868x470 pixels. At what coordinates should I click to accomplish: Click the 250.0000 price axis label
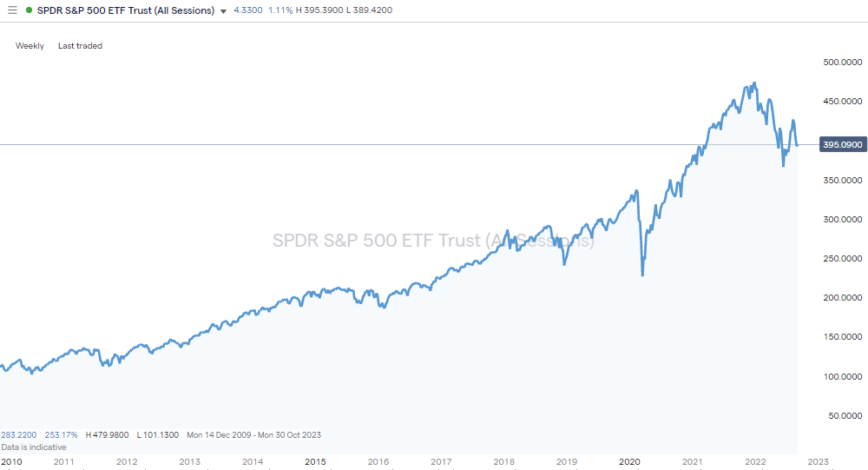[x=843, y=259]
